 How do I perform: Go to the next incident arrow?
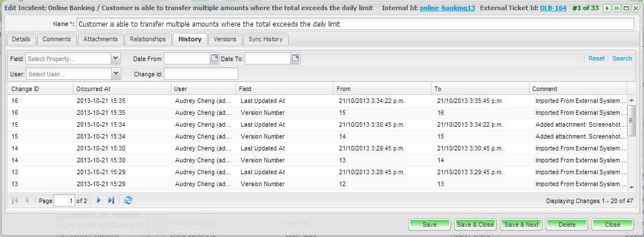[x=608, y=8]
